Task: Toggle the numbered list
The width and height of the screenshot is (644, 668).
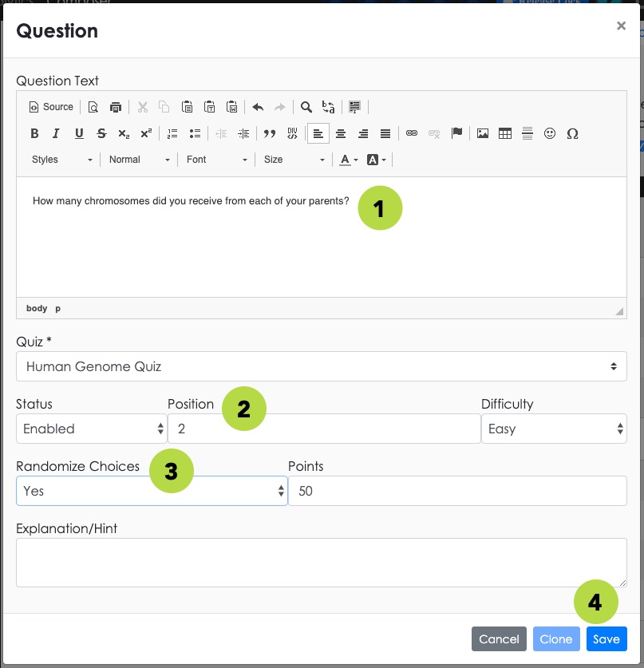Action: pyautogui.click(x=172, y=134)
